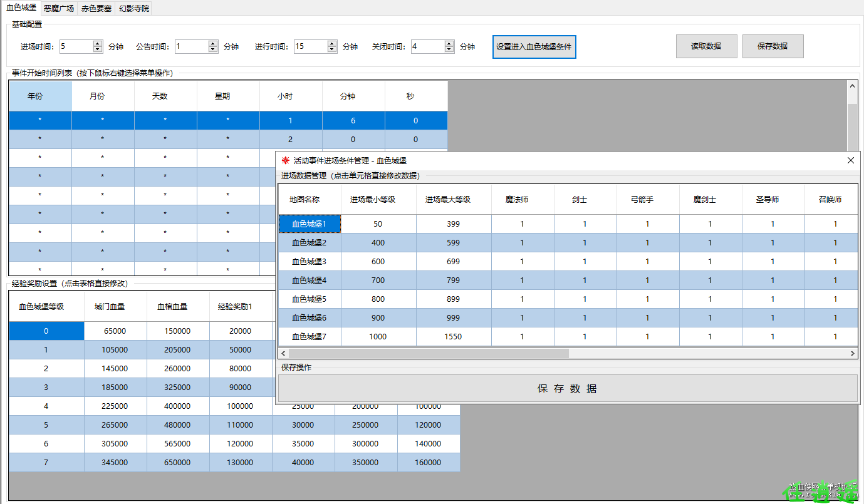Increase 进场时间 spinner value

(98, 43)
